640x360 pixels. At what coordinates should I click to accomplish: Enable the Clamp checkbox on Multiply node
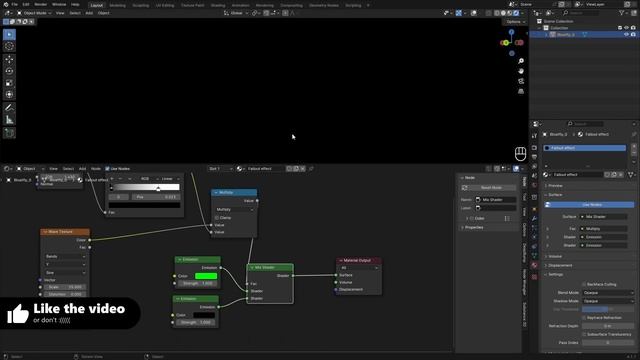tap(217, 218)
